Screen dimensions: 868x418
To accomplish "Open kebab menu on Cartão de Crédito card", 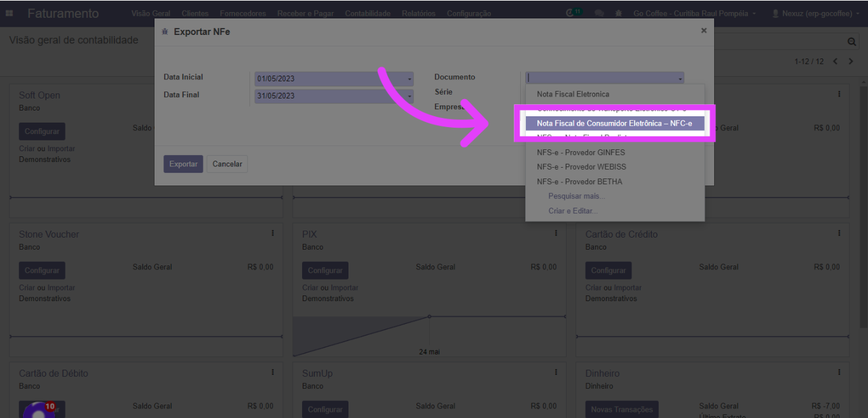I will pyautogui.click(x=839, y=234).
